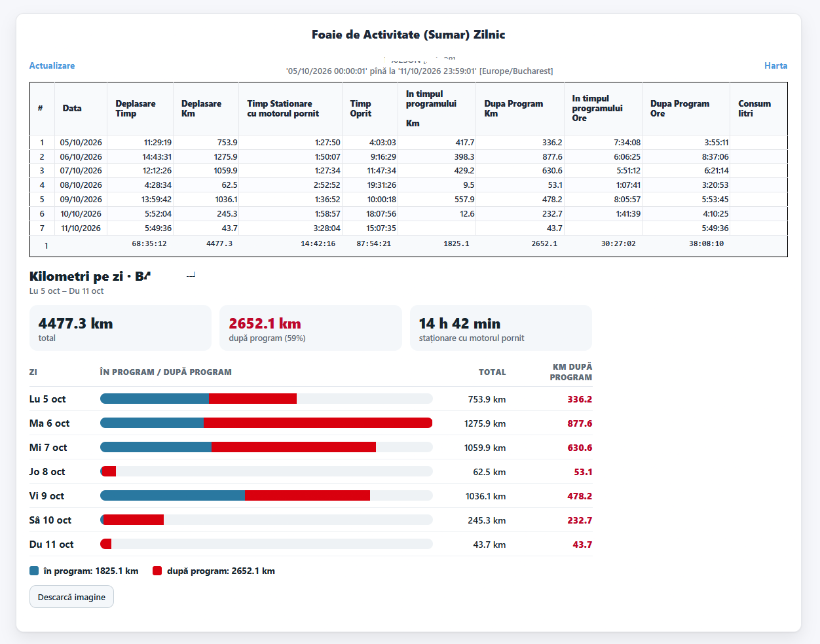Screen dimensions: 820x644
Task: Click the Foaie de Activitate title
Action: [x=409, y=35]
